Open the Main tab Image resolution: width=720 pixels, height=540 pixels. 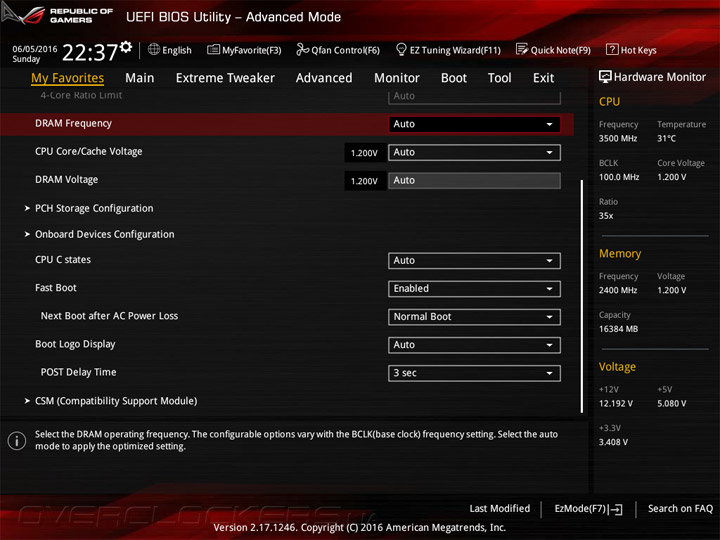[x=140, y=78]
